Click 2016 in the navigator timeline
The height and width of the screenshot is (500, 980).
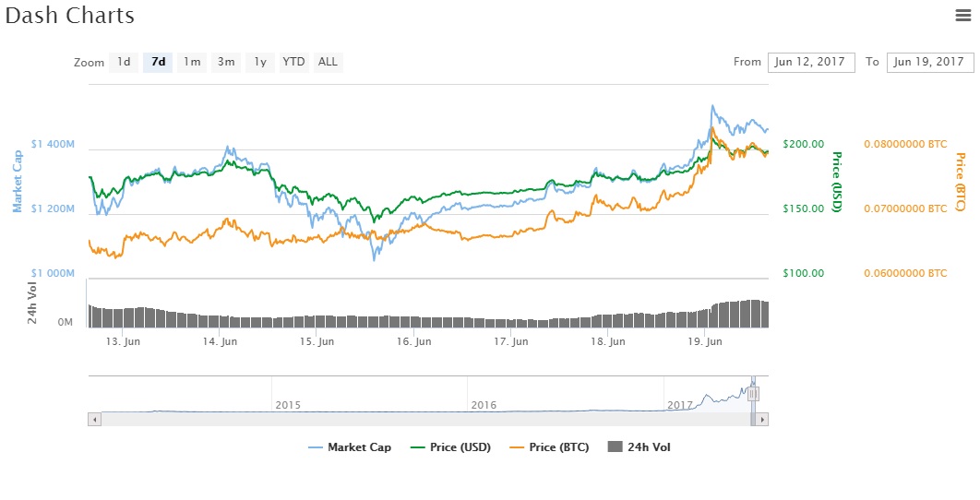pos(484,405)
